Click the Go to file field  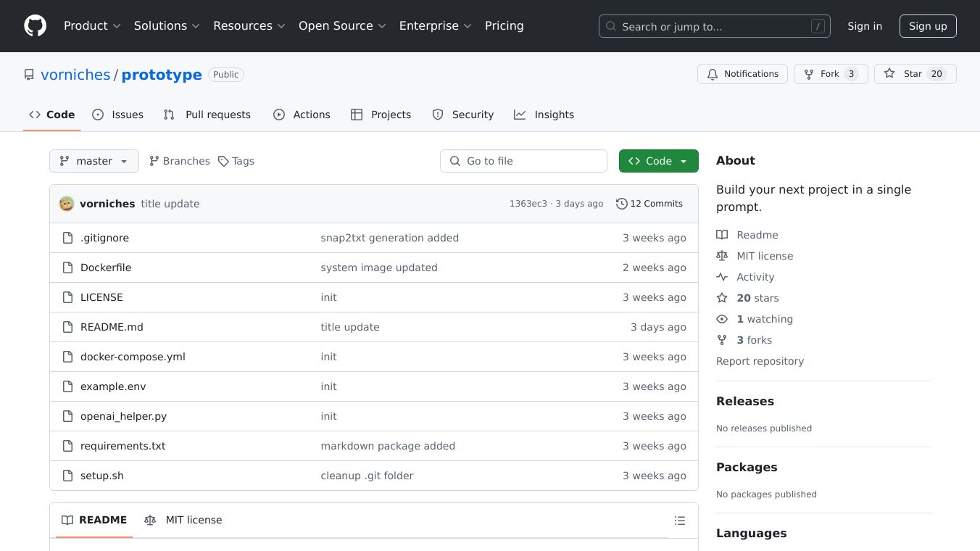point(523,161)
